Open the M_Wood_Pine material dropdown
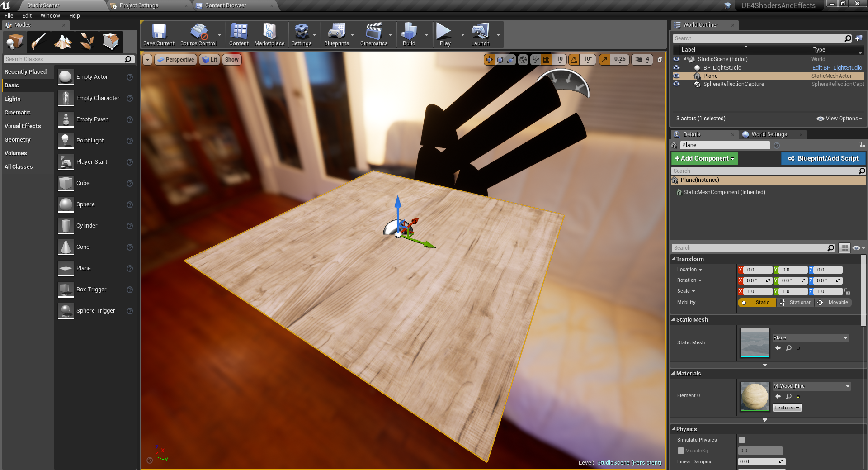 coord(848,386)
